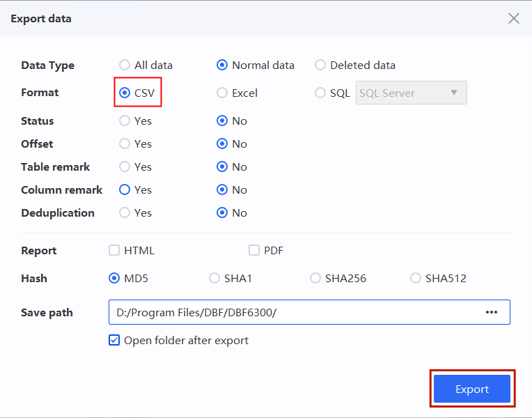Pick SHA512 hash algorithm
This screenshot has width=532, height=418.
click(416, 278)
